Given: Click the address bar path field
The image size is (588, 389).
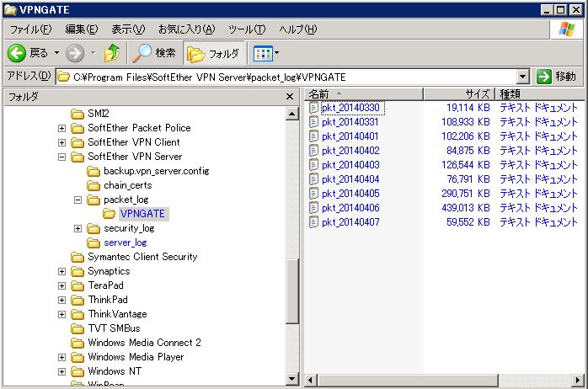Looking at the screenshot, I should (286, 77).
